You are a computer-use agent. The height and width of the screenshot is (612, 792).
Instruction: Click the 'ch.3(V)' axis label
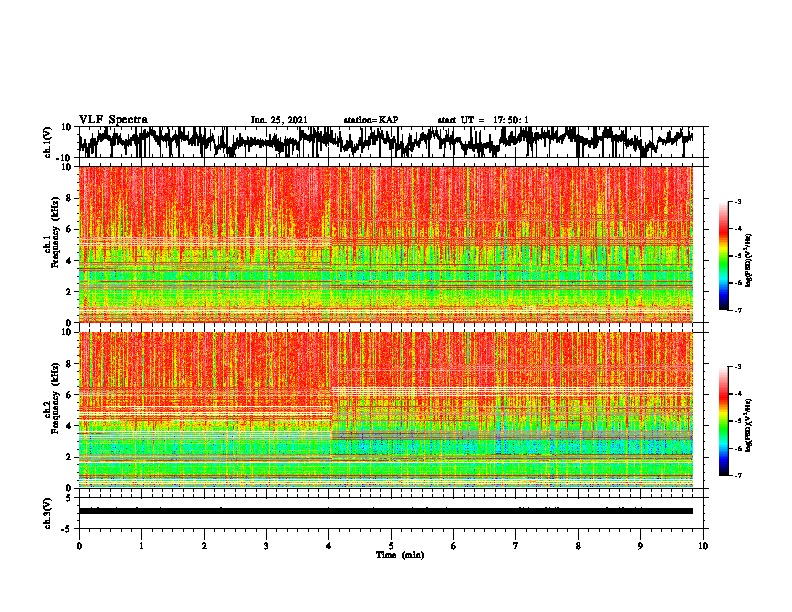pos(48,513)
